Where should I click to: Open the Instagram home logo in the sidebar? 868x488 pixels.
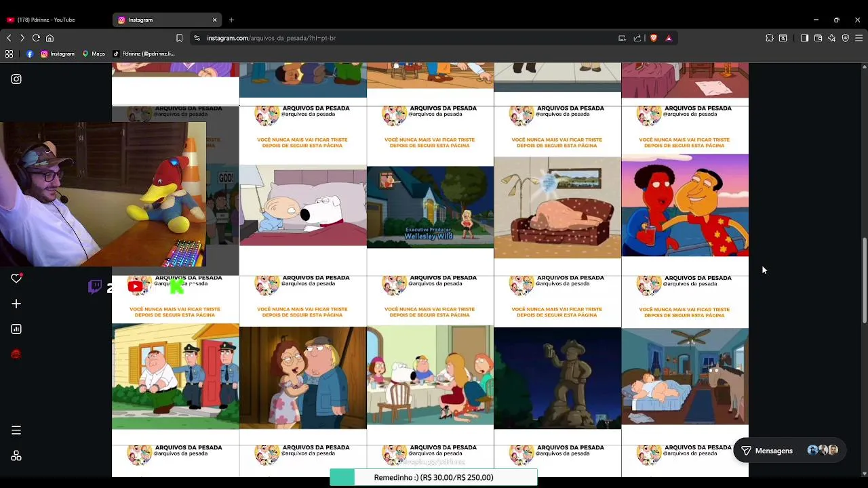(16, 79)
